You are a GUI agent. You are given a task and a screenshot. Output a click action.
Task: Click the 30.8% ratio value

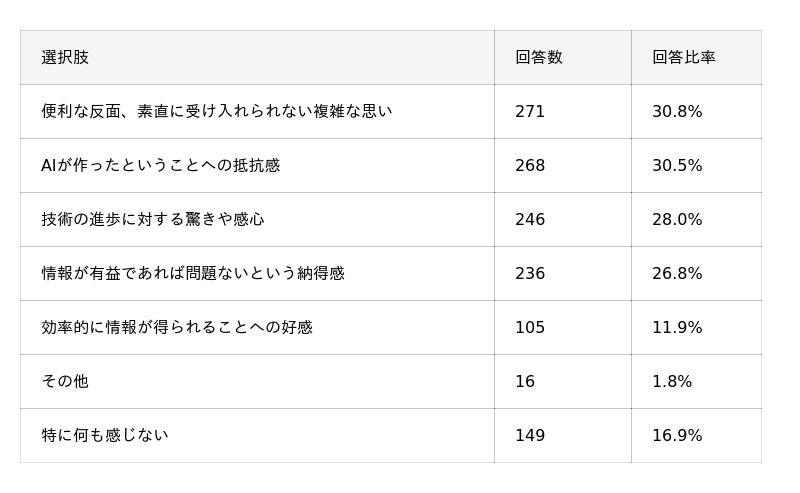677,111
